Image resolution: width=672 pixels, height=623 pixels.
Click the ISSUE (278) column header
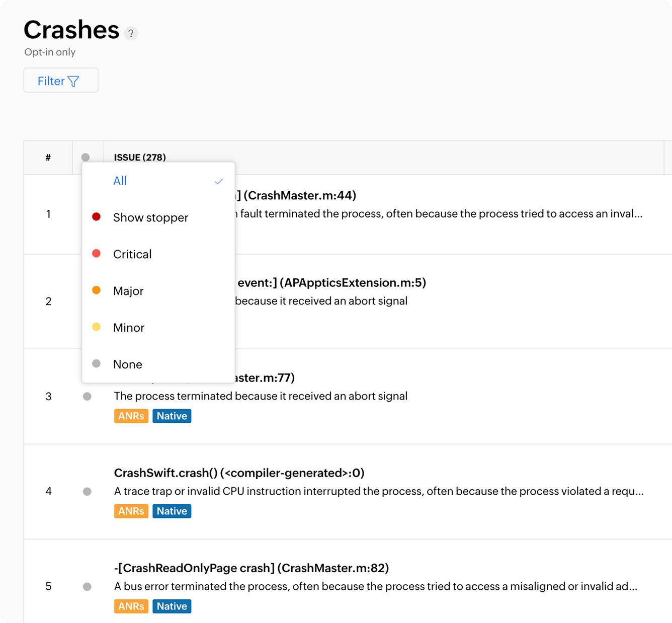tap(140, 158)
